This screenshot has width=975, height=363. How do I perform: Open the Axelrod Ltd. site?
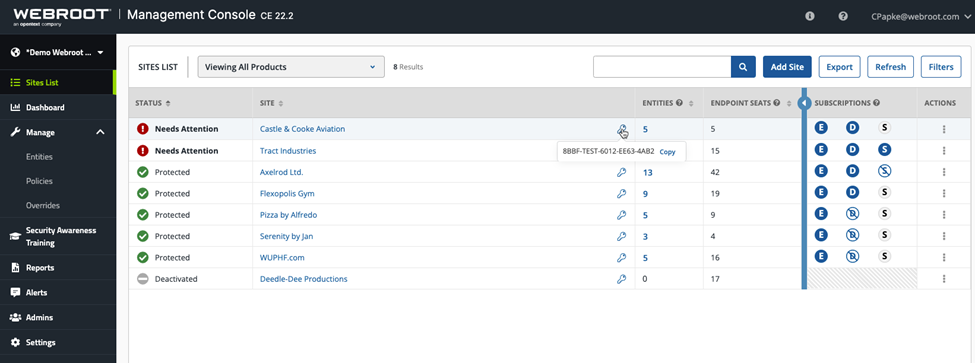(x=281, y=172)
